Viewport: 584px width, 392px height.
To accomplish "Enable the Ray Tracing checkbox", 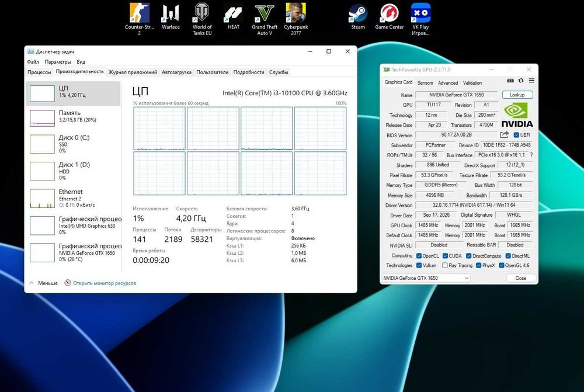I will [x=444, y=265].
